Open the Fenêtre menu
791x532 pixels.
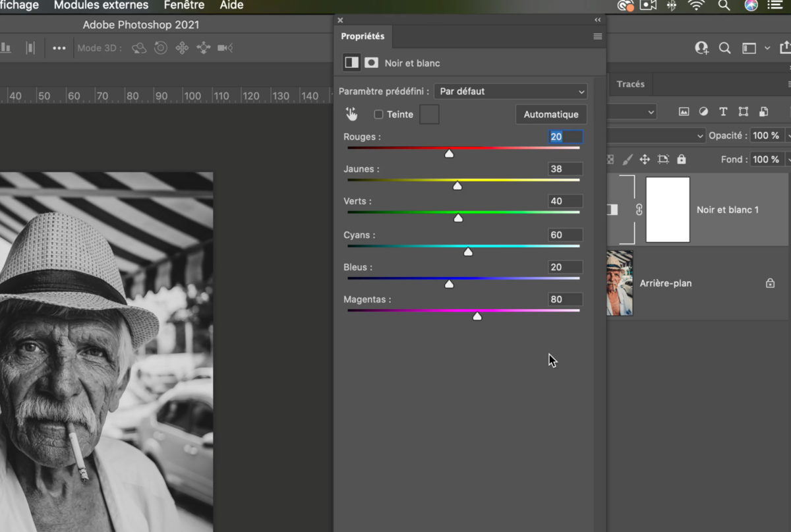coord(184,5)
